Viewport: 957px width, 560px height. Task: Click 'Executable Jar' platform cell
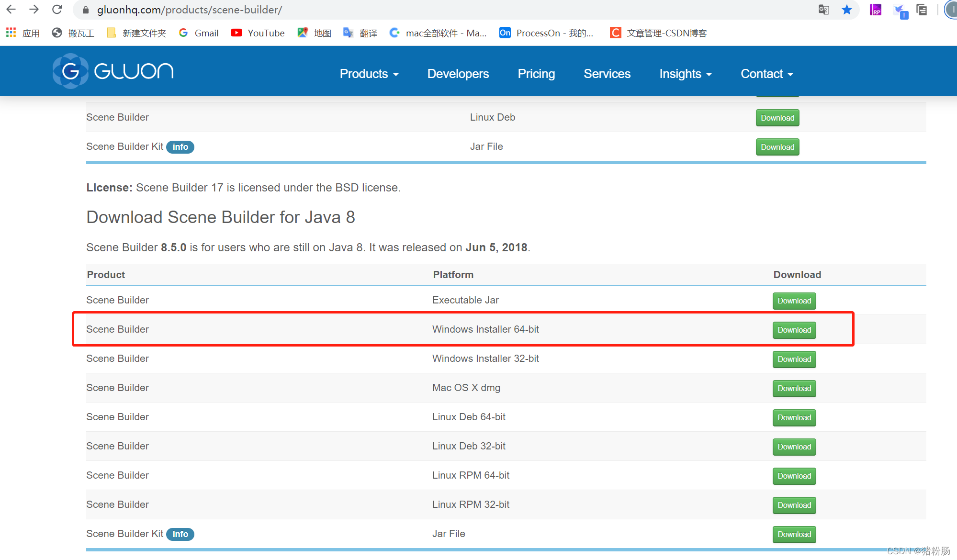(x=465, y=300)
